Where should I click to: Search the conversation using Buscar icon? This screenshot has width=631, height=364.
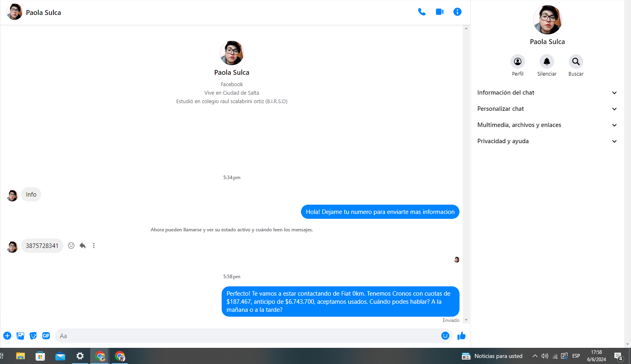point(576,62)
